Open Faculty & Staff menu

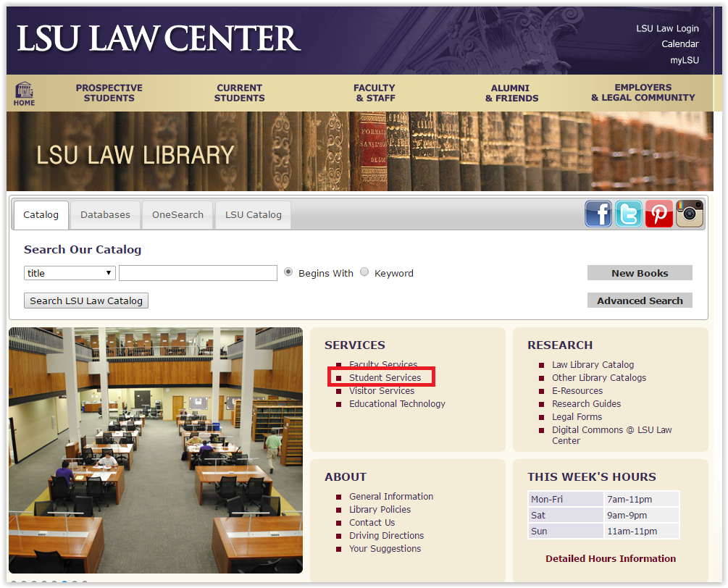pos(375,93)
